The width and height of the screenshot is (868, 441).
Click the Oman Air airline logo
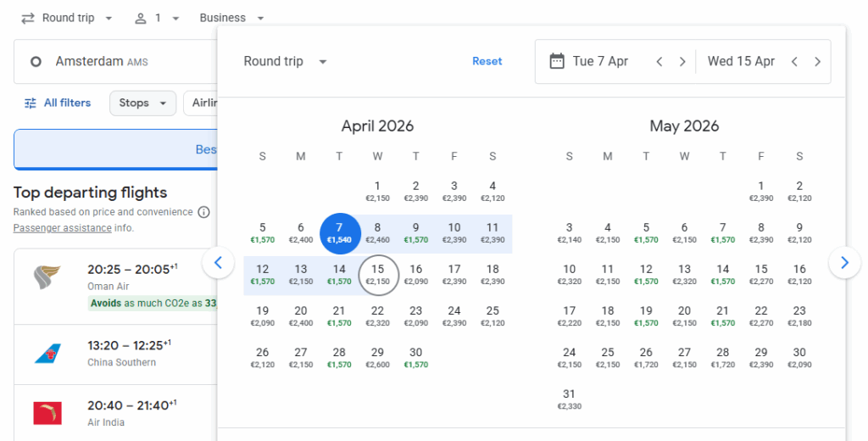point(47,277)
